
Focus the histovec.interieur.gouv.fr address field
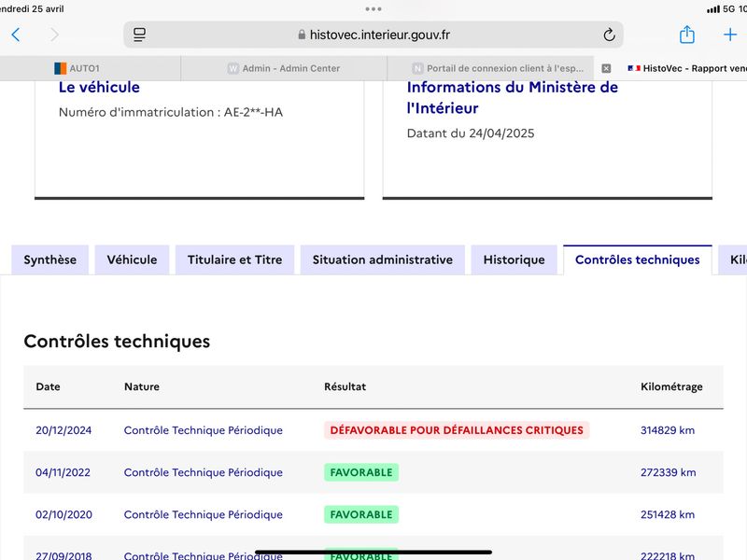tap(373, 35)
